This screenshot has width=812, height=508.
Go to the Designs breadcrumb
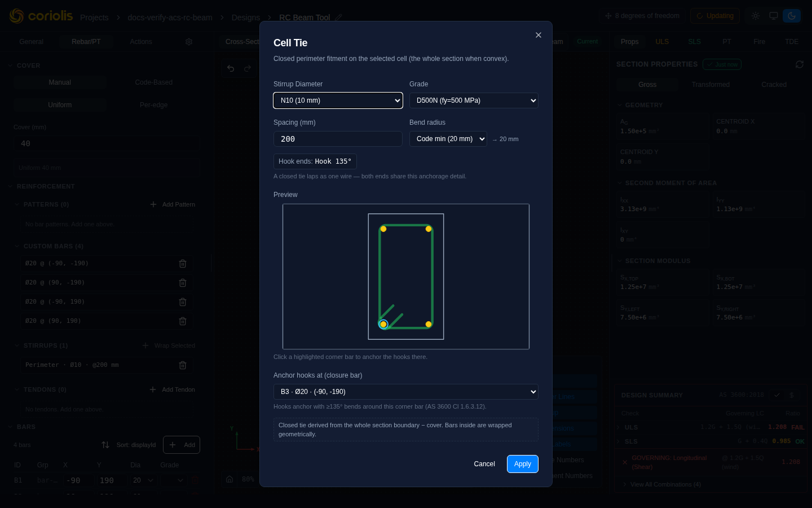tap(246, 17)
